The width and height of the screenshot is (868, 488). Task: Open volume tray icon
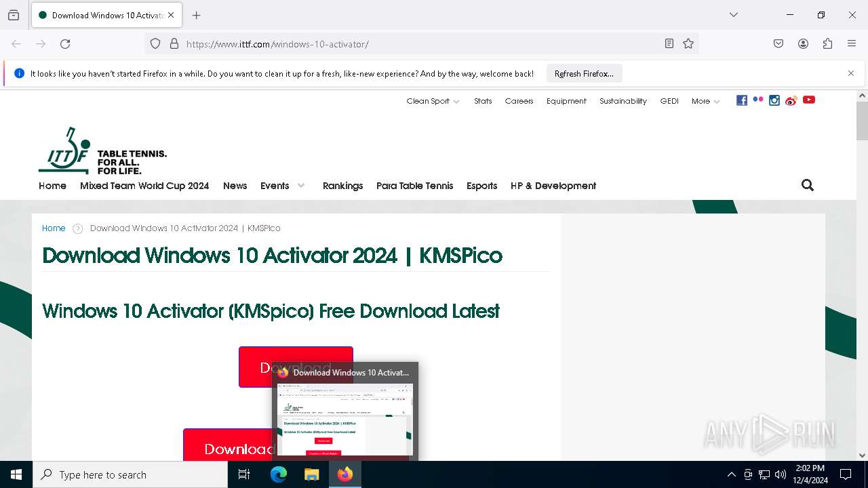(x=781, y=474)
